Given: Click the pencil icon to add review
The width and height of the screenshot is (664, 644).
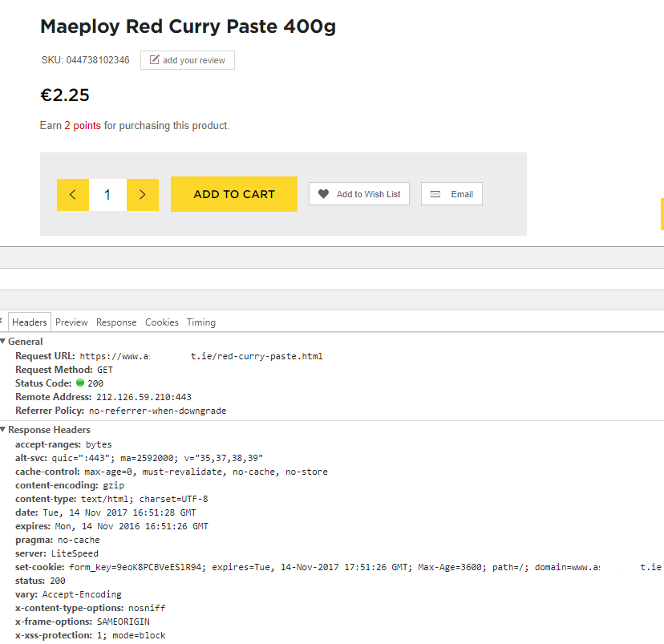Looking at the screenshot, I should (155, 59).
